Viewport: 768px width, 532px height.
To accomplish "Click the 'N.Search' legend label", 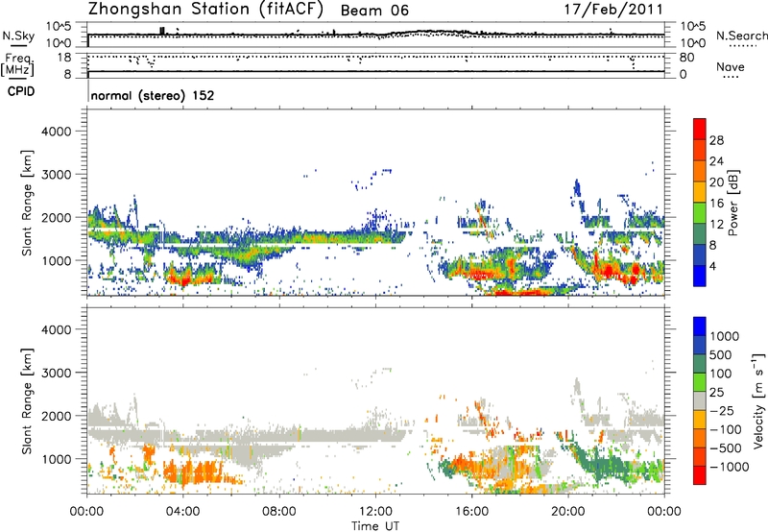I will [741, 36].
